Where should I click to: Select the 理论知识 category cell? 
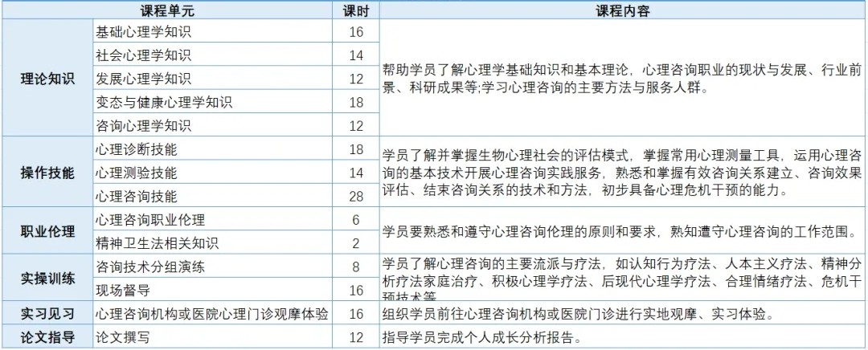click(47, 79)
